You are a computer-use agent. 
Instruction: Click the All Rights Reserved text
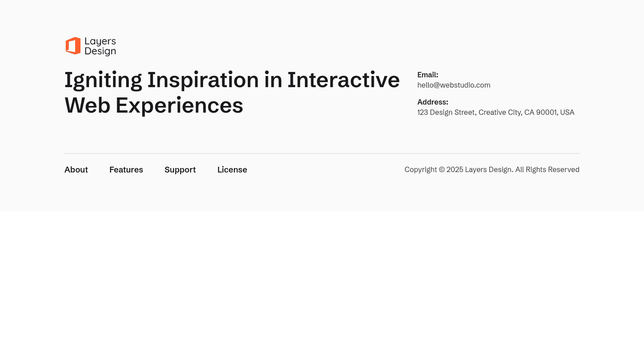pyautogui.click(x=547, y=170)
